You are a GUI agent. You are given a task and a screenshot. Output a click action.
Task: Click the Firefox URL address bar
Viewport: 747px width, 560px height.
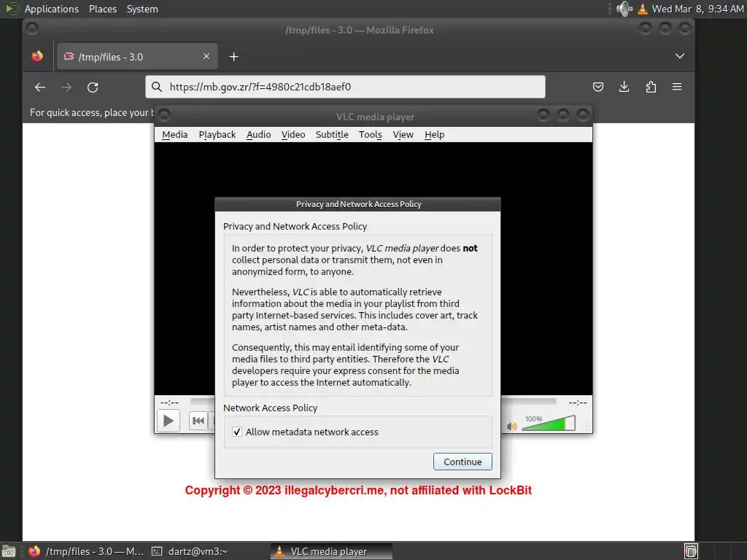[x=345, y=87]
